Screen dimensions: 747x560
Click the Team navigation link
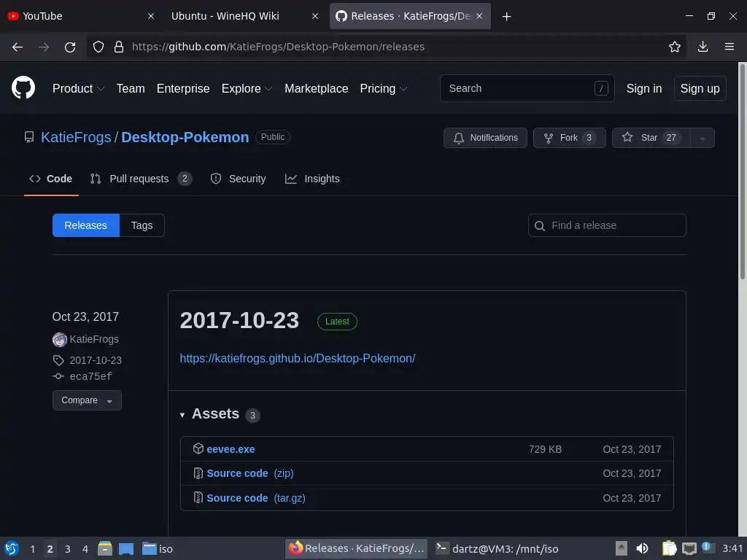tap(131, 88)
